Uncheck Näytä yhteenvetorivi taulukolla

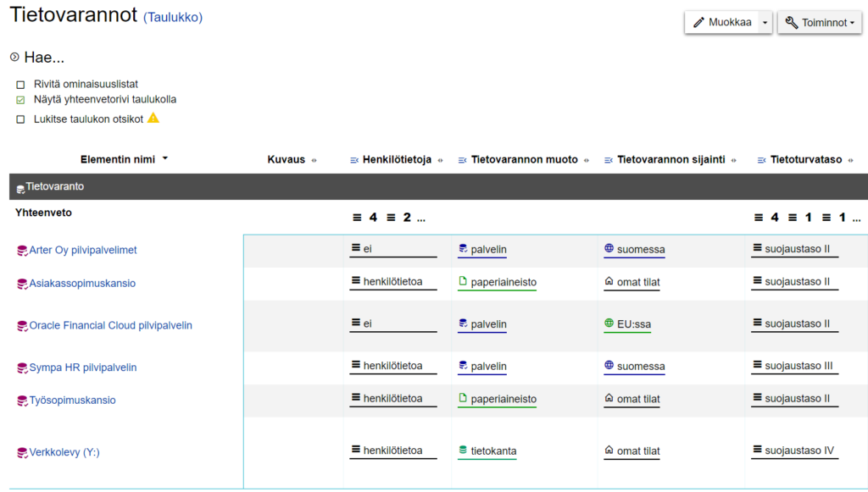20,100
